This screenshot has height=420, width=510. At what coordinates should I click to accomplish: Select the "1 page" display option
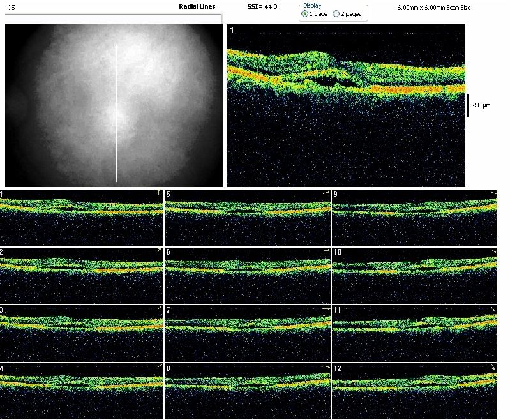point(304,13)
